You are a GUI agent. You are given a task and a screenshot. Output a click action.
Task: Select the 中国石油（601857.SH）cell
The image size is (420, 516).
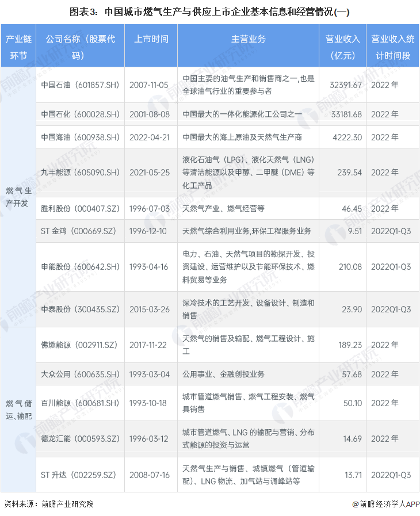coord(81,85)
